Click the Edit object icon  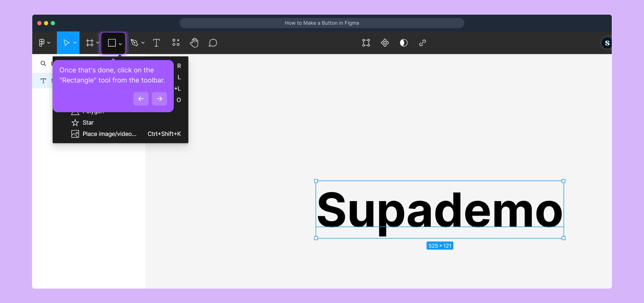366,43
